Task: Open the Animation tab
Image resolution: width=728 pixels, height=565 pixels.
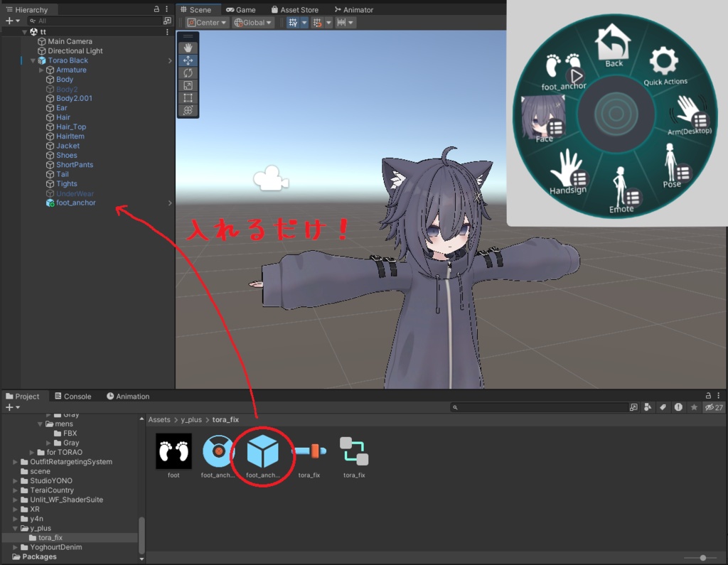Action: tap(128, 396)
